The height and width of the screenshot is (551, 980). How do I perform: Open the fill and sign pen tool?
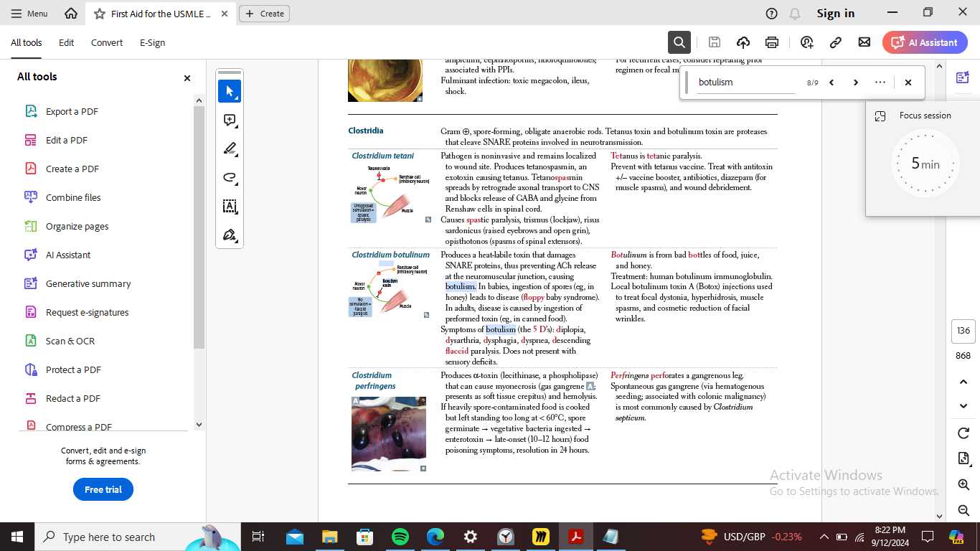(x=230, y=235)
